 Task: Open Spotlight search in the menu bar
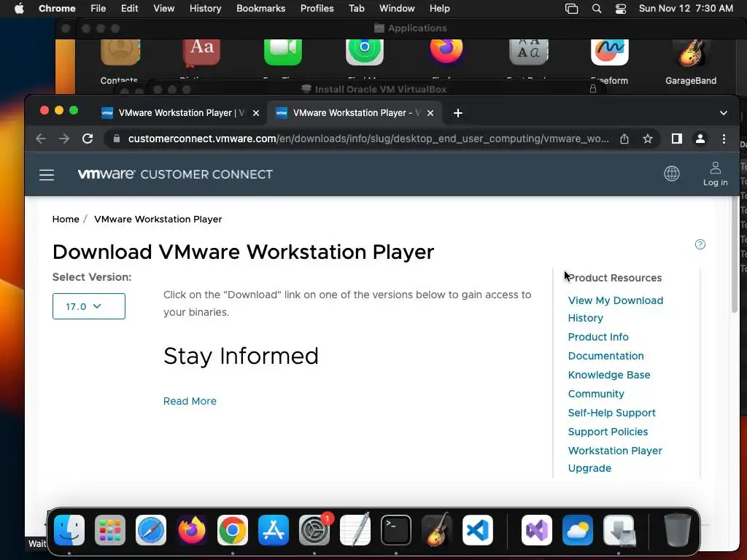click(597, 9)
